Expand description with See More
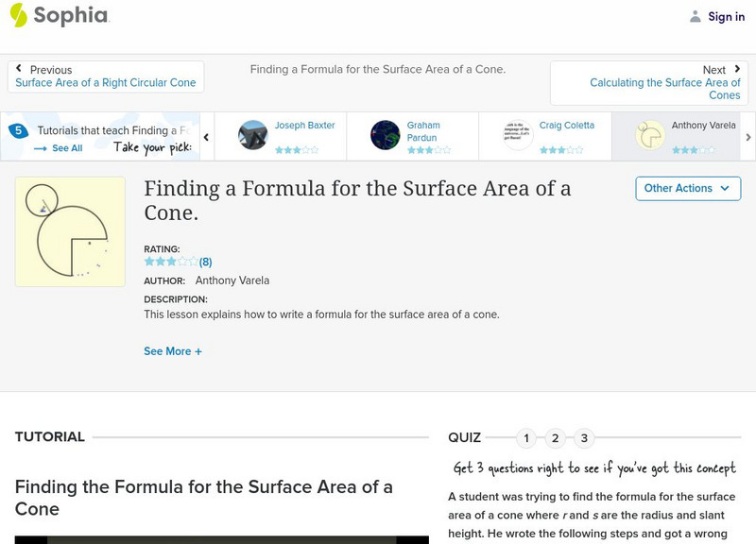 173,351
